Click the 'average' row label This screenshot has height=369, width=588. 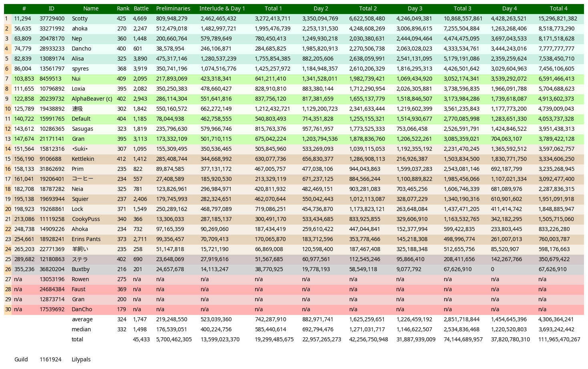(82, 319)
